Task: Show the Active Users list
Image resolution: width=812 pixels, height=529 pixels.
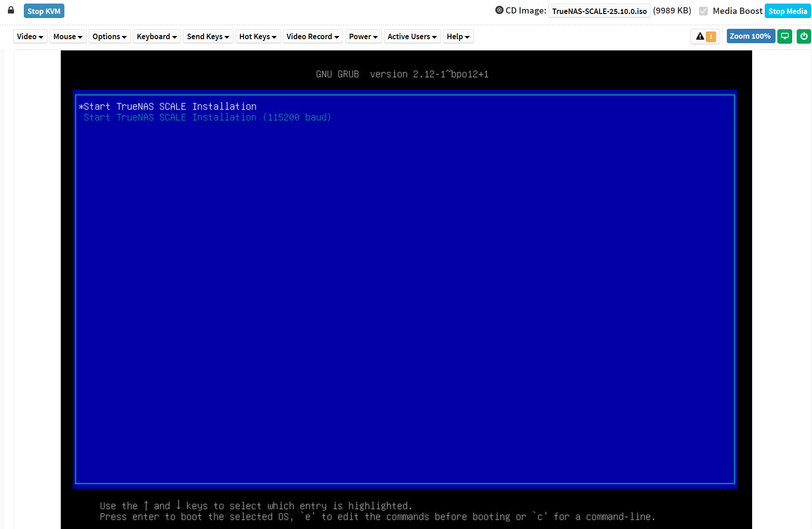Action: click(x=412, y=36)
